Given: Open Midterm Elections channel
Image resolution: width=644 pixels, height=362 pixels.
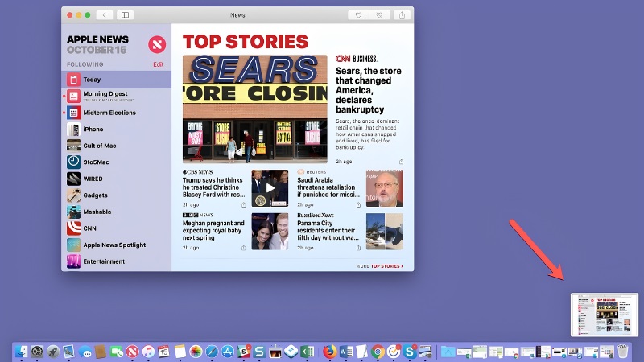Looking at the screenshot, I should coord(116,113).
